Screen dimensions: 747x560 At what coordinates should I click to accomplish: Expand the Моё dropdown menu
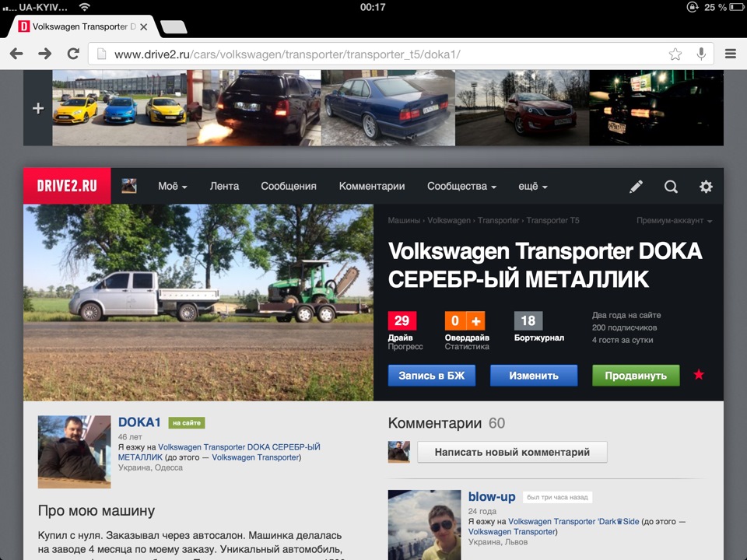click(173, 186)
